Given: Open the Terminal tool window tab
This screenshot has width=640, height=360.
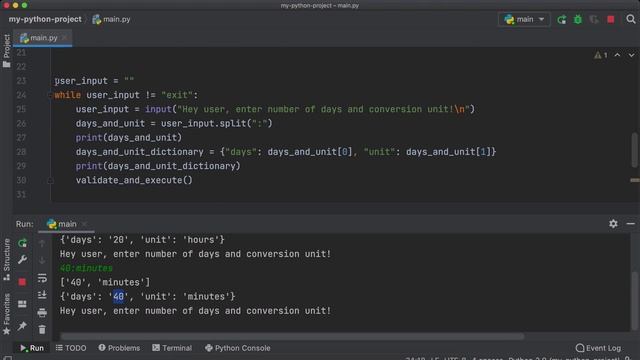Looking at the screenshot, I should pyautogui.click(x=172, y=348).
